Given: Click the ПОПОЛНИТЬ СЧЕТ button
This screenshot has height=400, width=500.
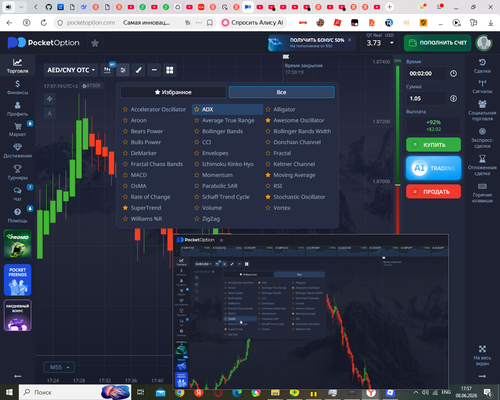Looking at the screenshot, I should pos(438,43).
